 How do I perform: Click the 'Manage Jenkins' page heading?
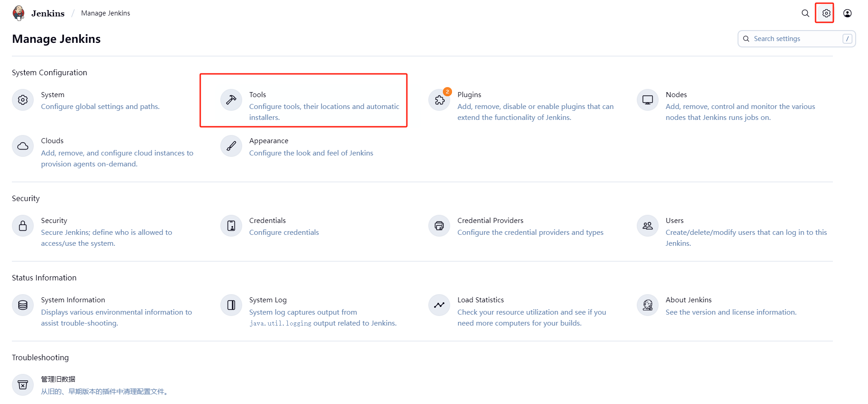pyautogui.click(x=56, y=39)
